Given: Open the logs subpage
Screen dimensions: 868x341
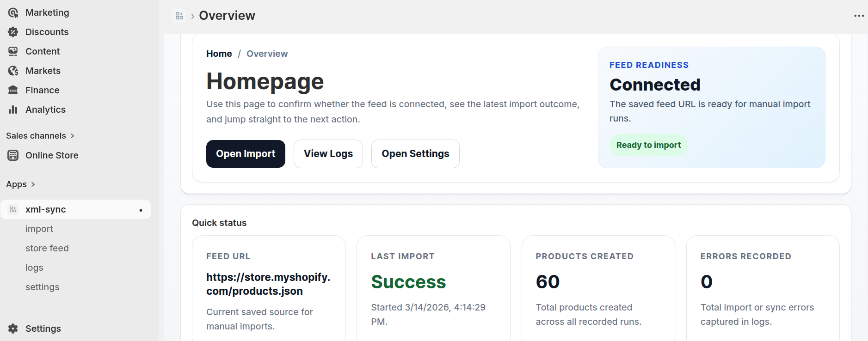Looking at the screenshot, I should tap(34, 268).
